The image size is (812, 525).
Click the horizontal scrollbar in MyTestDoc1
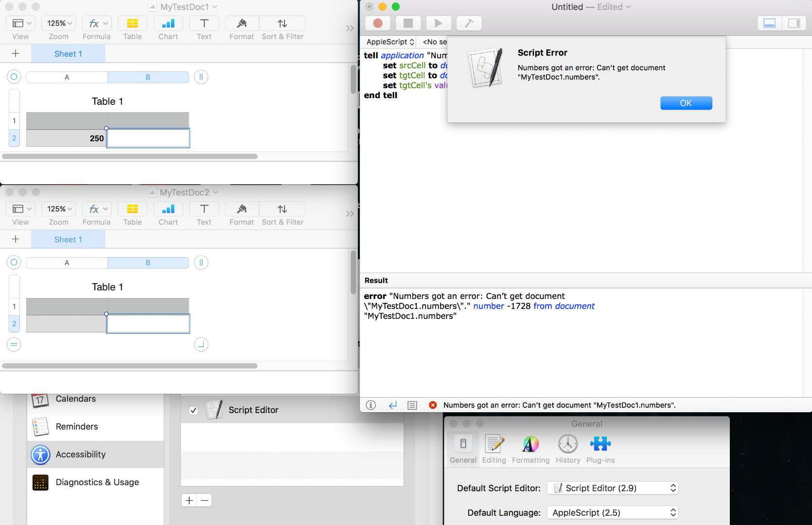130,157
